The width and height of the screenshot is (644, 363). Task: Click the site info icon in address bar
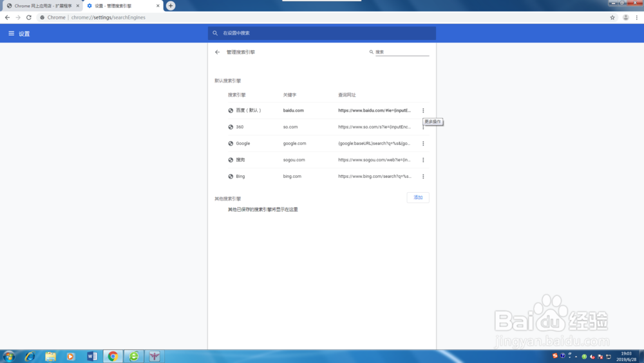pos(42,17)
